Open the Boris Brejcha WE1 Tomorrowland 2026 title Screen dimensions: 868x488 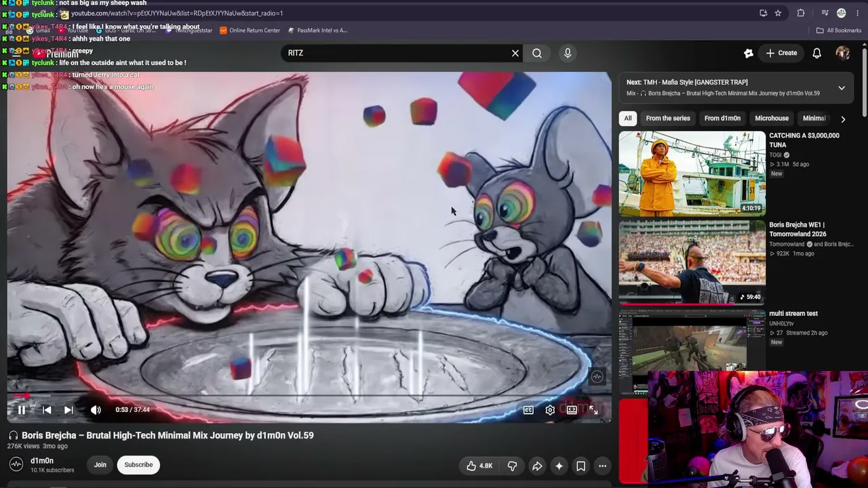click(x=797, y=229)
